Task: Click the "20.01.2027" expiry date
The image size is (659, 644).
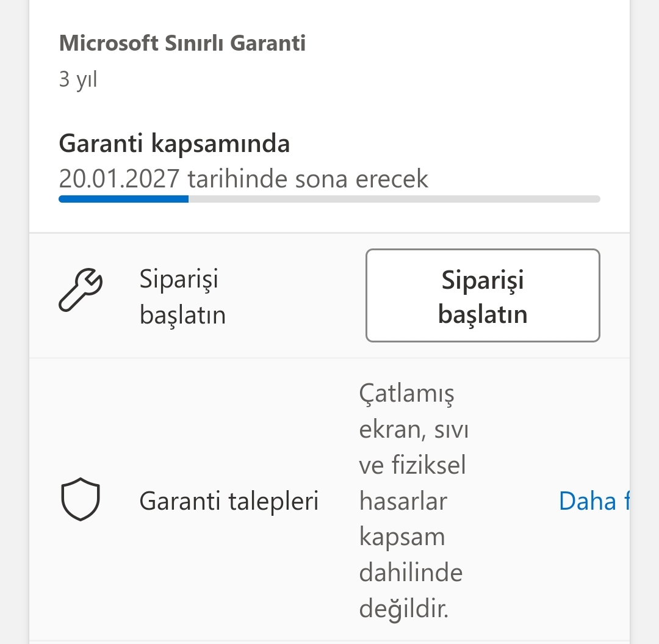Action: pos(120,179)
